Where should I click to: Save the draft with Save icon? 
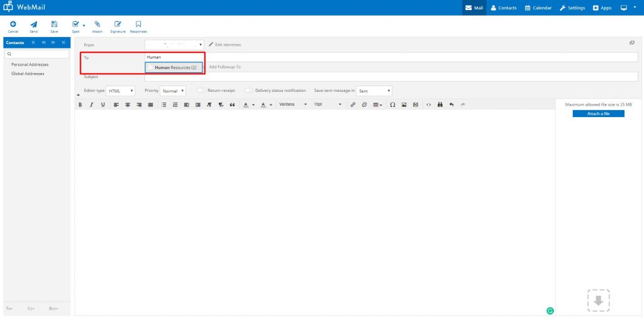pos(54,25)
